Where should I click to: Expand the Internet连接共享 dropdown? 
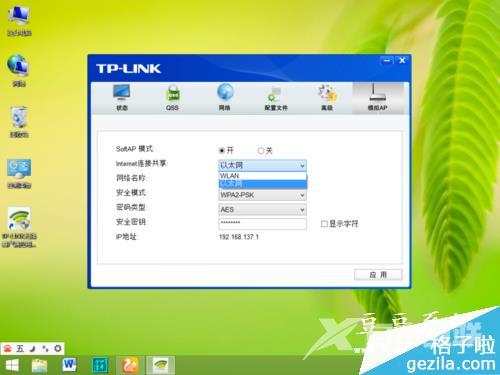(x=262, y=165)
